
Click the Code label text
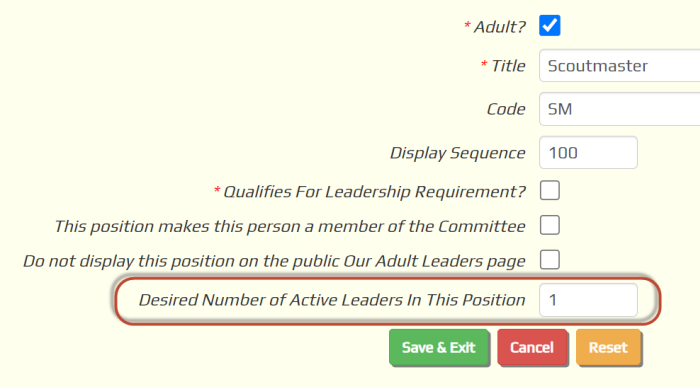coord(506,109)
